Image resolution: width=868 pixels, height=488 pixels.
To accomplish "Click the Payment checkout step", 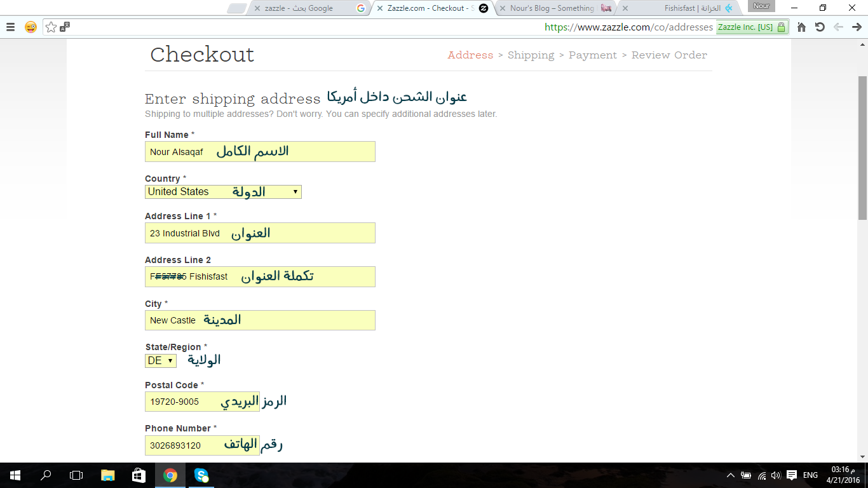I will click(592, 55).
